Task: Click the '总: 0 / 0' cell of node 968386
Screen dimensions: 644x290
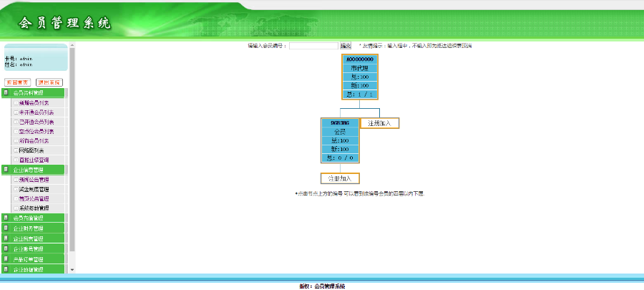Action: coord(340,158)
